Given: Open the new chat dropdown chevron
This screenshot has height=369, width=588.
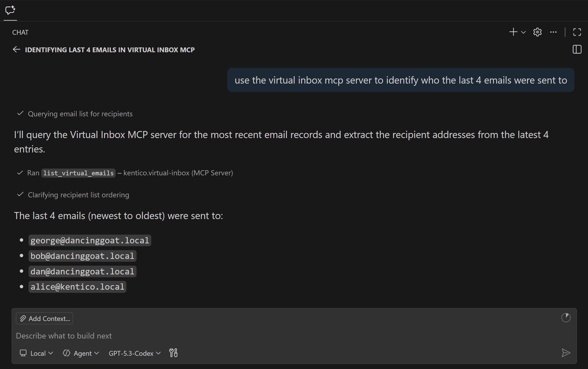Looking at the screenshot, I should 523,32.
